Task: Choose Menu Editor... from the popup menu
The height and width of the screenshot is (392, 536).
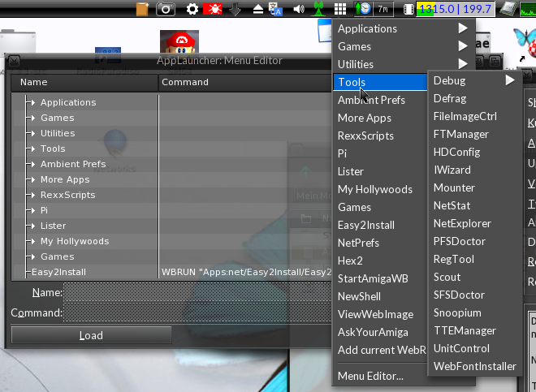Action: point(370,376)
